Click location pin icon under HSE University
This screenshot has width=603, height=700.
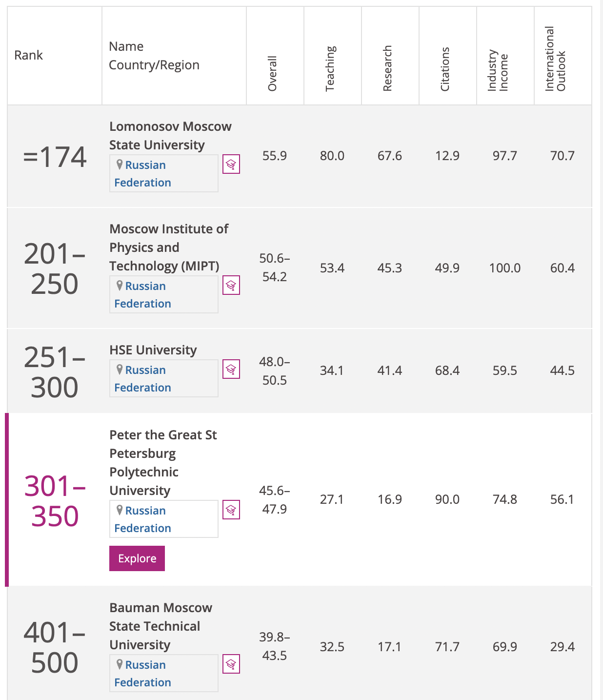pos(120,370)
